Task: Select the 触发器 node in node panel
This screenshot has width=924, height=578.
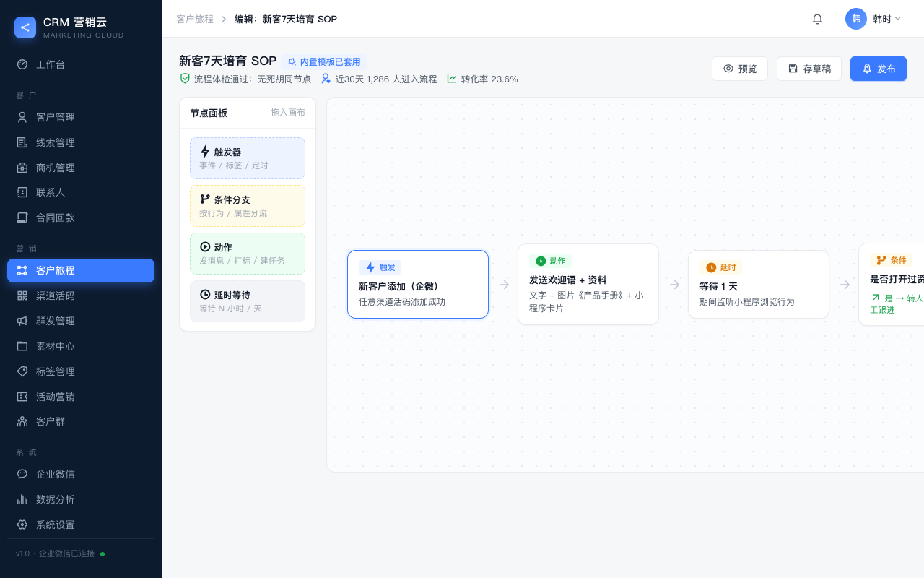Action: 248,158
